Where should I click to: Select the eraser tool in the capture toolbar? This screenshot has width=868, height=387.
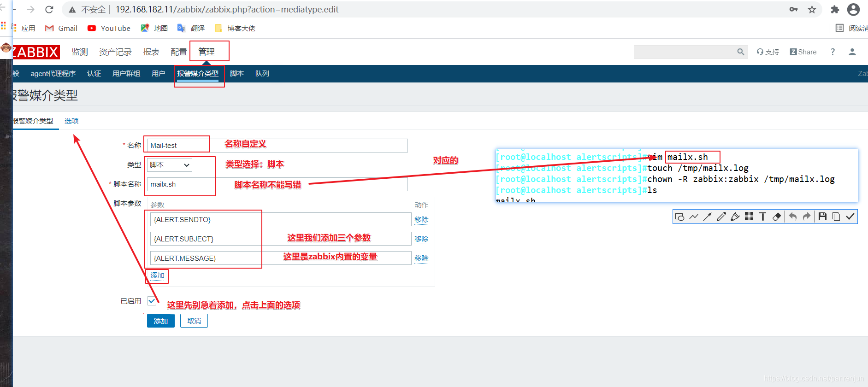(777, 217)
